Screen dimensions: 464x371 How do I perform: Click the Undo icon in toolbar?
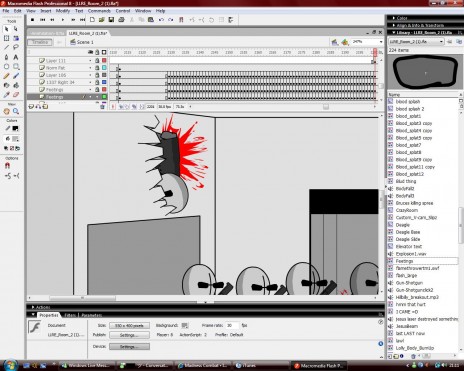coord(161,20)
